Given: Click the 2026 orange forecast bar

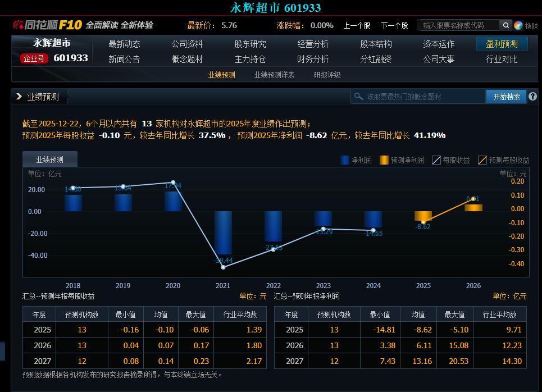Looking at the screenshot, I should pos(473,208).
